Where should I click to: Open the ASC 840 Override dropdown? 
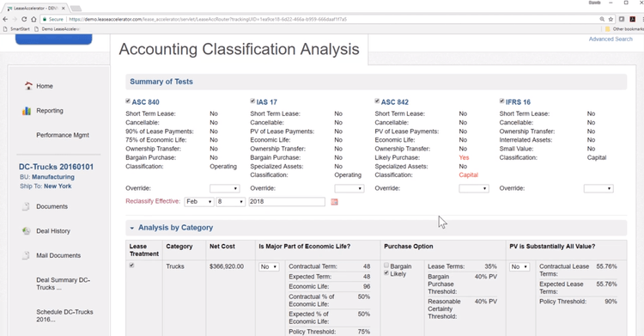pos(224,188)
